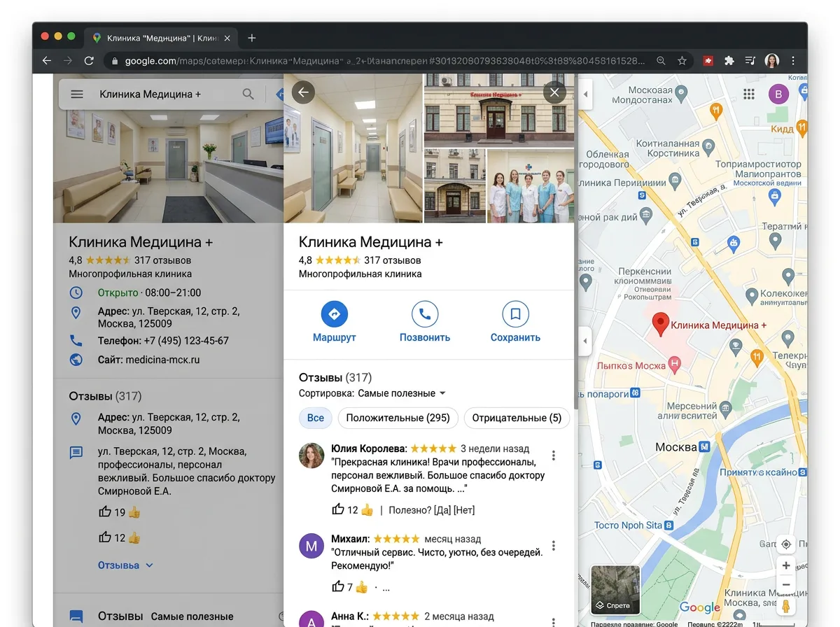Filter reviews by Положительные (295)

click(x=398, y=418)
